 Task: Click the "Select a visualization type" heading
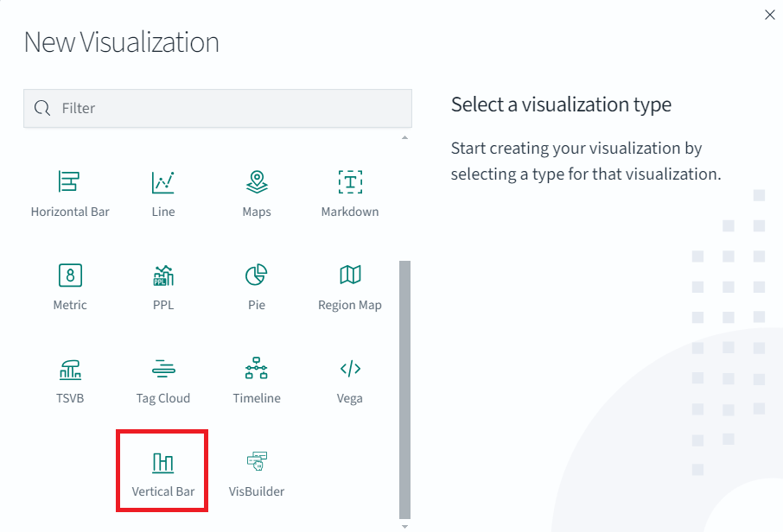click(561, 104)
